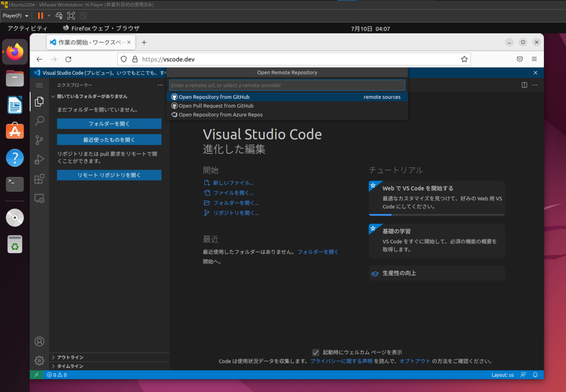Open the Remote Explorer view
The image size is (566, 392).
40,198
